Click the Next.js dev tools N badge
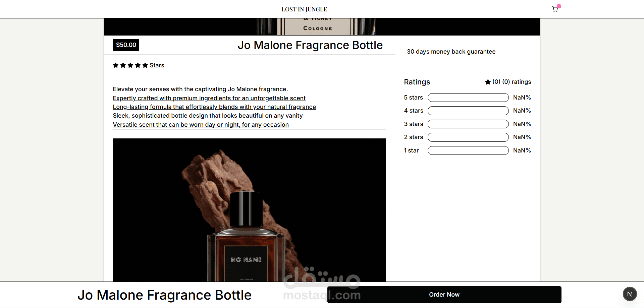The height and width of the screenshot is (308, 644). point(630,294)
